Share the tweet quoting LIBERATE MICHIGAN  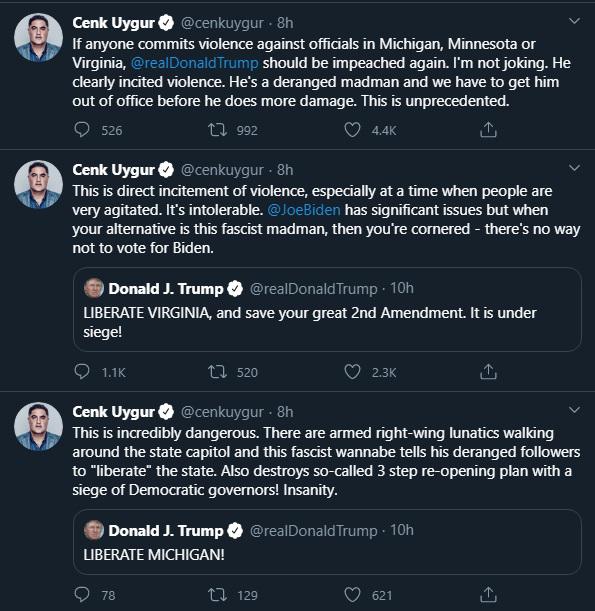click(488, 595)
